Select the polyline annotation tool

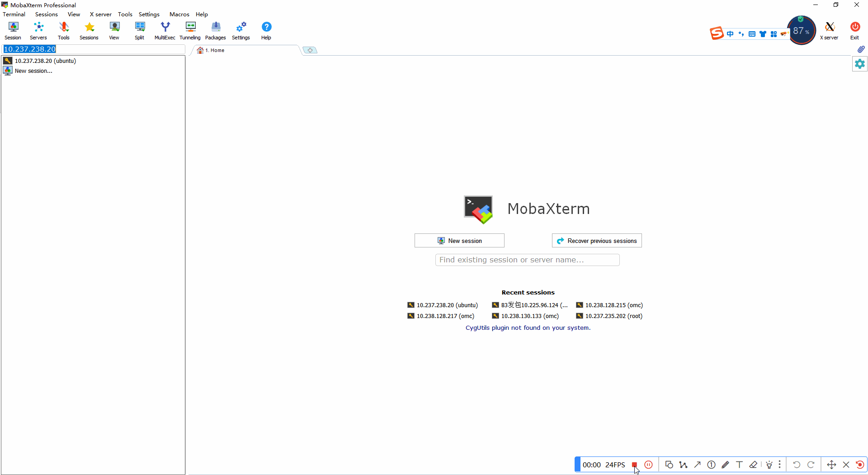click(x=684, y=465)
